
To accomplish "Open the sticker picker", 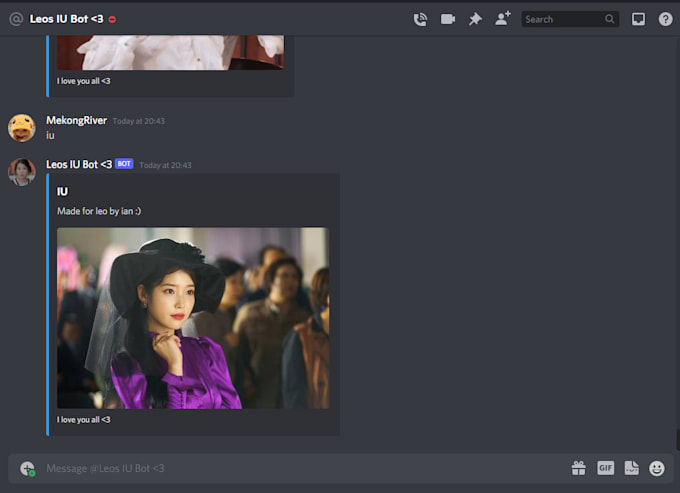I will pos(631,468).
